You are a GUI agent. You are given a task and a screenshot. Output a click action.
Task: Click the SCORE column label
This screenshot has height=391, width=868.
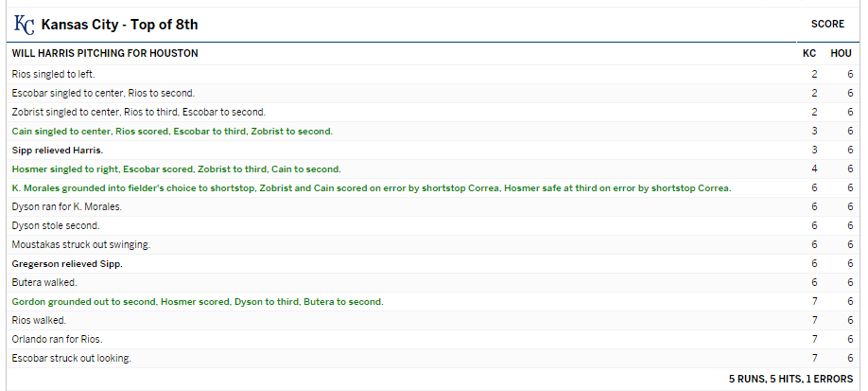click(x=827, y=24)
